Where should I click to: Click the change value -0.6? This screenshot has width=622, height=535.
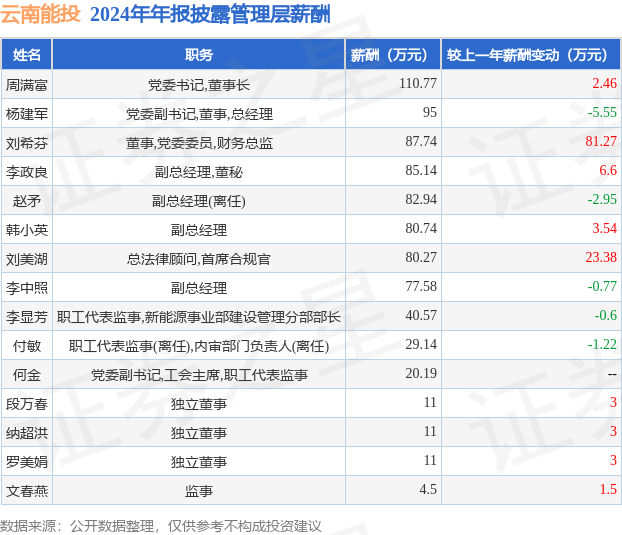tap(606, 315)
